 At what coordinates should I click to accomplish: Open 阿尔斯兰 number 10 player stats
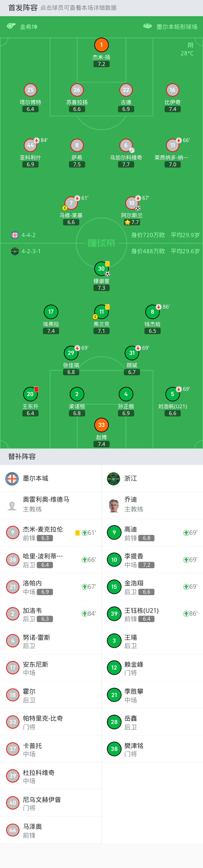tap(132, 203)
